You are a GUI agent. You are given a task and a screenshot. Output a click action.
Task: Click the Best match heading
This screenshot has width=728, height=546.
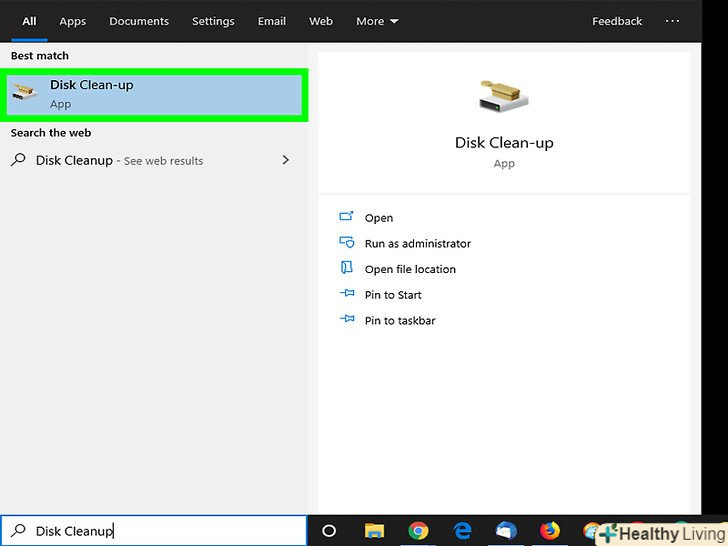40,56
